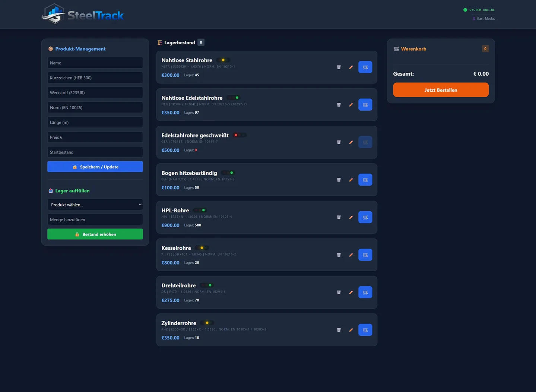Add Nahtlose Edelstahlrohre to cart via cart icon
This screenshot has height=392, width=536.
[x=365, y=105]
